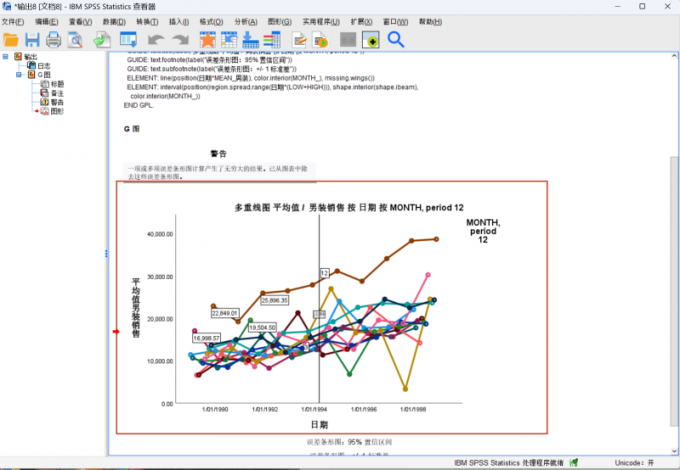Open the 查看(V) menu
This screenshot has height=470, width=680.
(80, 22)
